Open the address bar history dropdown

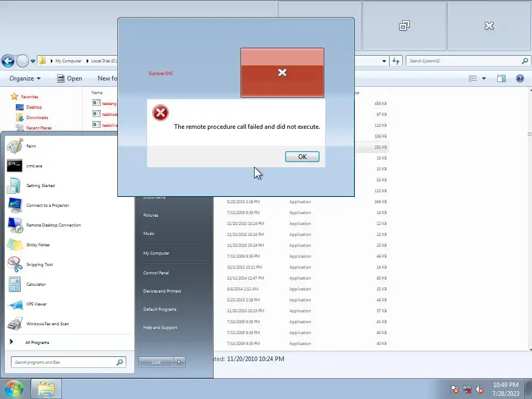point(384,61)
